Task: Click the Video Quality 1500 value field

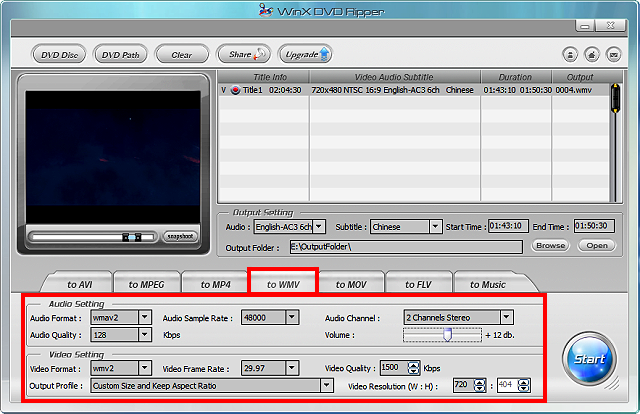Action: (393, 367)
